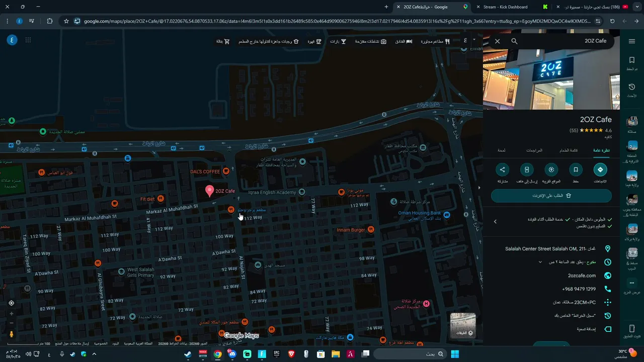Screen dimensions: 644x362
Task: Filter map by Bars chip
Action: pyautogui.click(x=338, y=41)
